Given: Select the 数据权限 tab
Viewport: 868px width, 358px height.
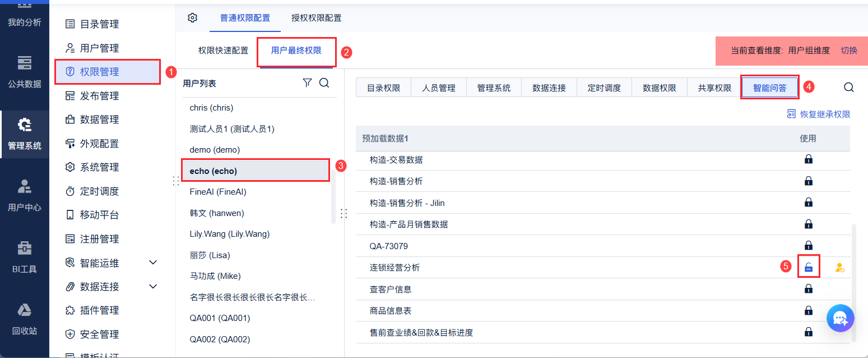Looking at the screenshot, I should point(659,88).
